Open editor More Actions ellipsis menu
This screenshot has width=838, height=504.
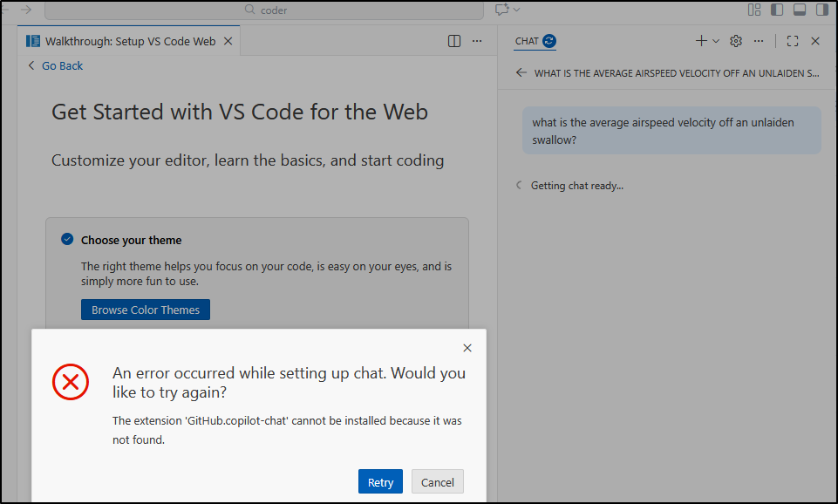pyautogui.click(x=477, y=41)
